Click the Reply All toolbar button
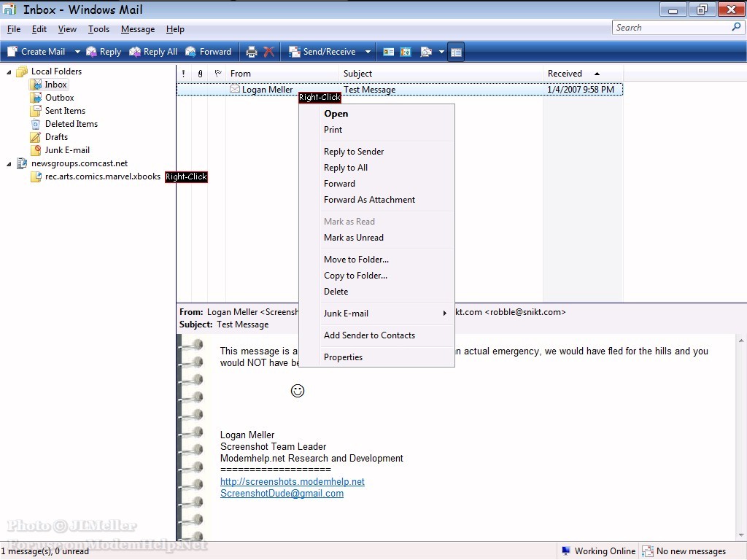Image resolution: width=747 pixels, height=560 pixels. tap(153, 52)
